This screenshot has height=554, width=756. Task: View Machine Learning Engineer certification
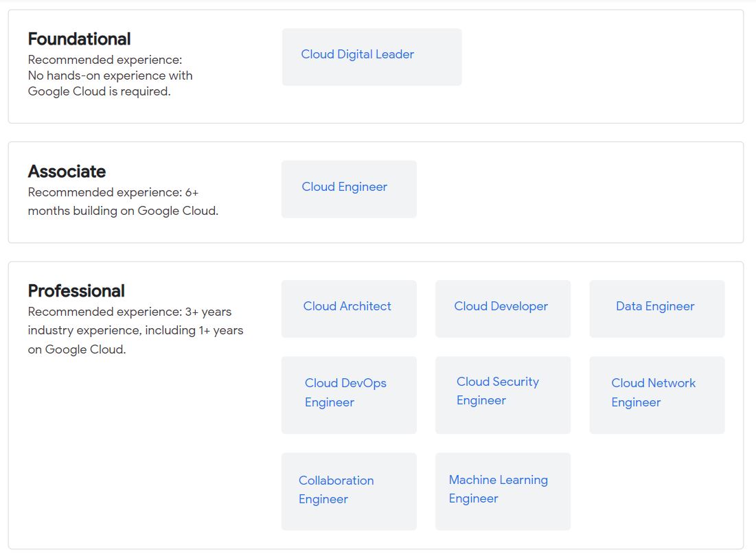tap(503, 492)
